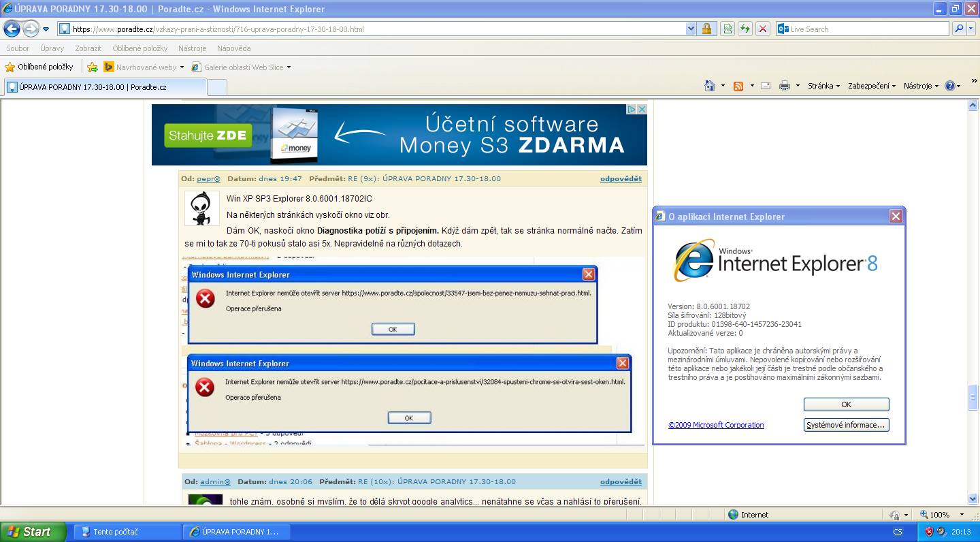Open the Stránka command bar menu
Image resolution: width=980 pixels, height=542 pixels.
pos(823,86)
